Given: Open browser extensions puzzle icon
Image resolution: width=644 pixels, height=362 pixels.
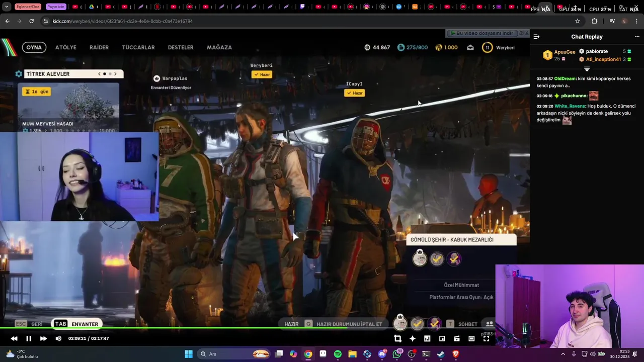Looking at the screenshot, I should point(595,21).
